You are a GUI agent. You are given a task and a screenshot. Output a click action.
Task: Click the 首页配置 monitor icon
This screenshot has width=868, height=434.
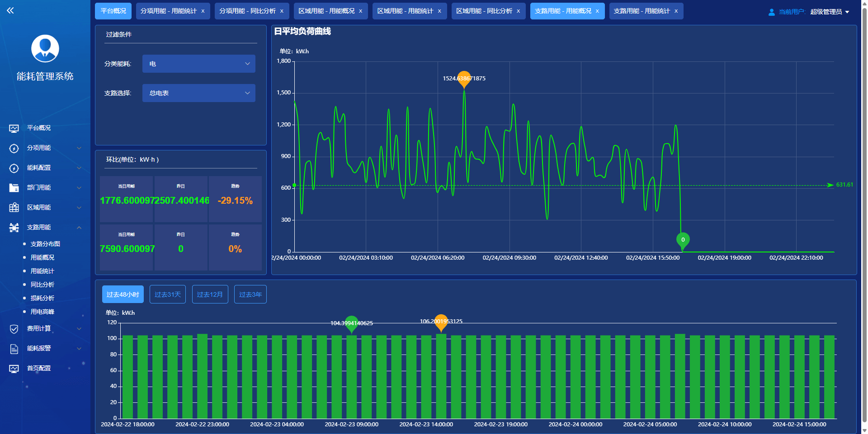[14, 369]
